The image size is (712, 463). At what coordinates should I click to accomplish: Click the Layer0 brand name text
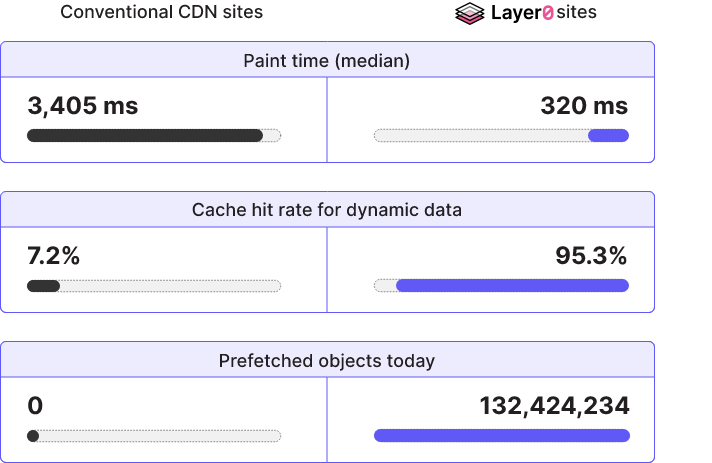[x=522, y=13]
